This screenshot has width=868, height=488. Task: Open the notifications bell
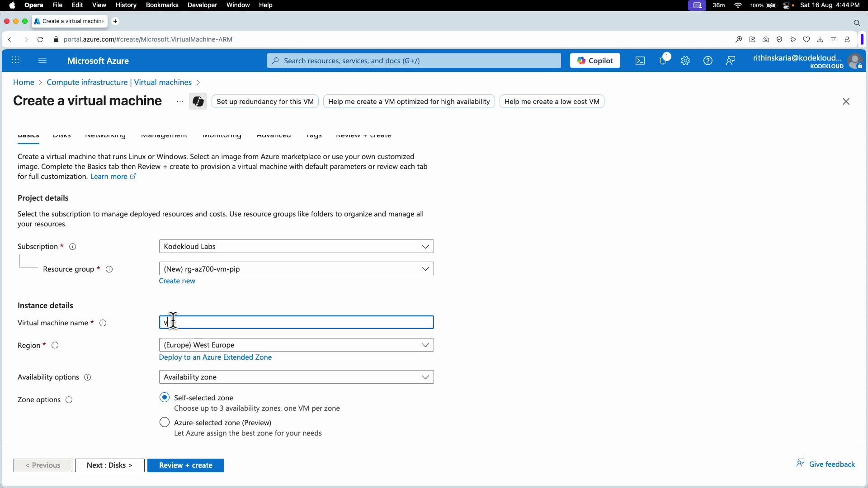tap(663, 60)
